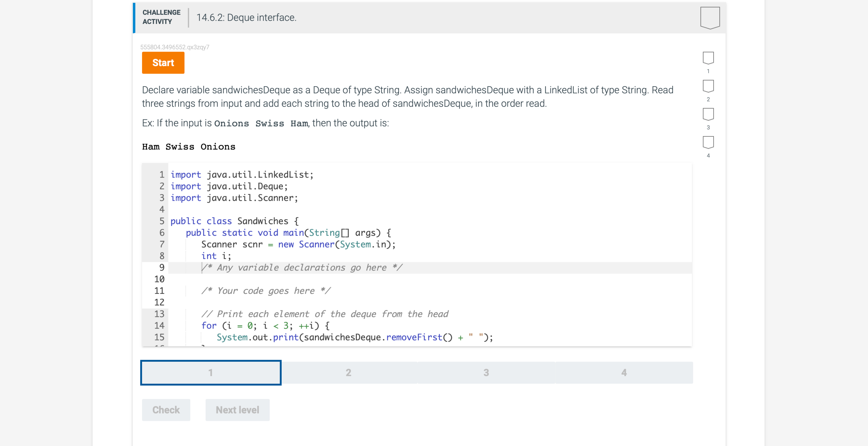Screen dimensions: 868x446
Task: Click the import java.util.LinkedList line
Action: click(x=242, y=174)
